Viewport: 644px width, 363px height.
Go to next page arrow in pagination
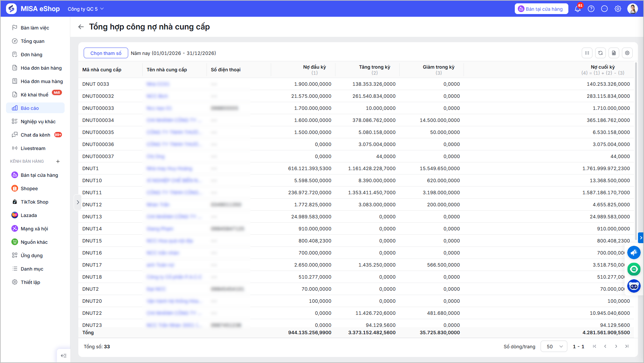tap(616, 347)
